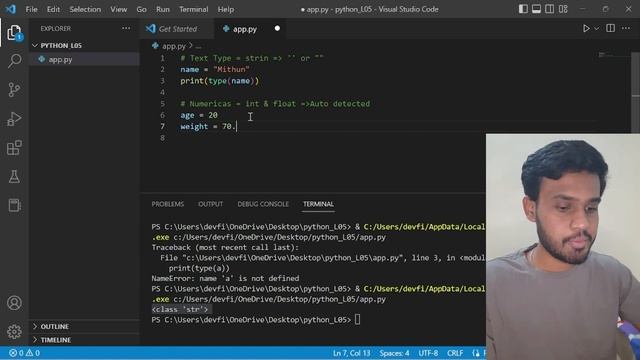Screen dimensions: 640x360
Task: Click line 6 age = 20
Action: coord(199,115)
